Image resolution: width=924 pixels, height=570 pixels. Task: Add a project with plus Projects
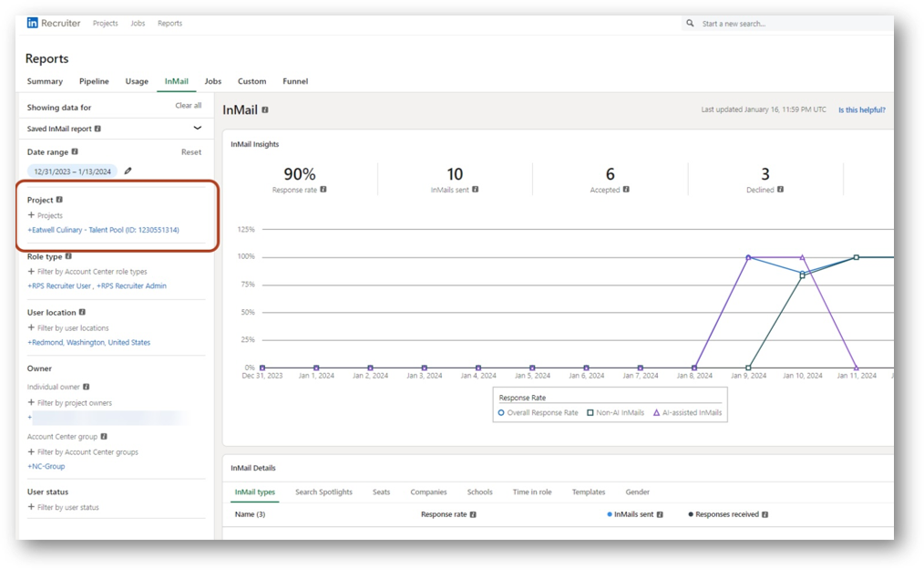click(x=45, y=215)
